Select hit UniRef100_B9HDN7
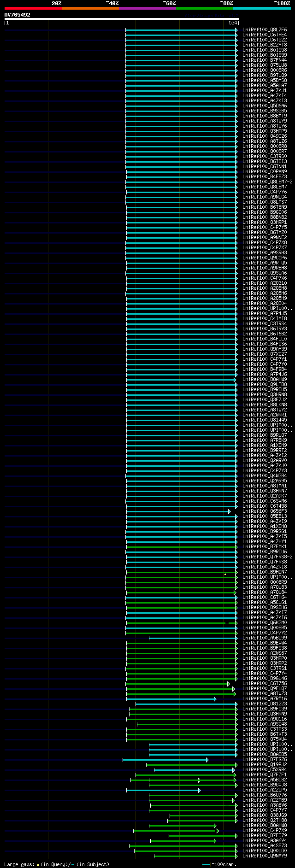This screenshot has width=295, height=868. pyautogui.click(x=265, y=572)
